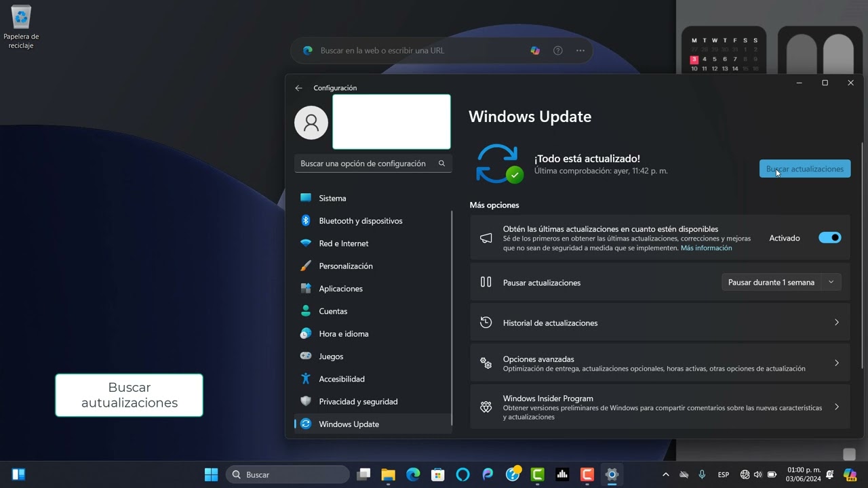Expand the Pausar durante 1 semana dropdown arrow
Viewport: 868px width, 488px height.
(831, 282)
